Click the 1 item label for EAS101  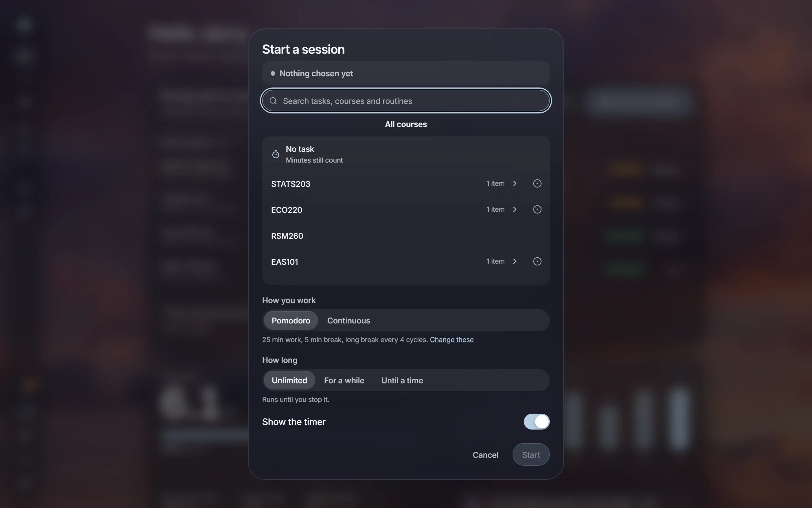[495, 261]
